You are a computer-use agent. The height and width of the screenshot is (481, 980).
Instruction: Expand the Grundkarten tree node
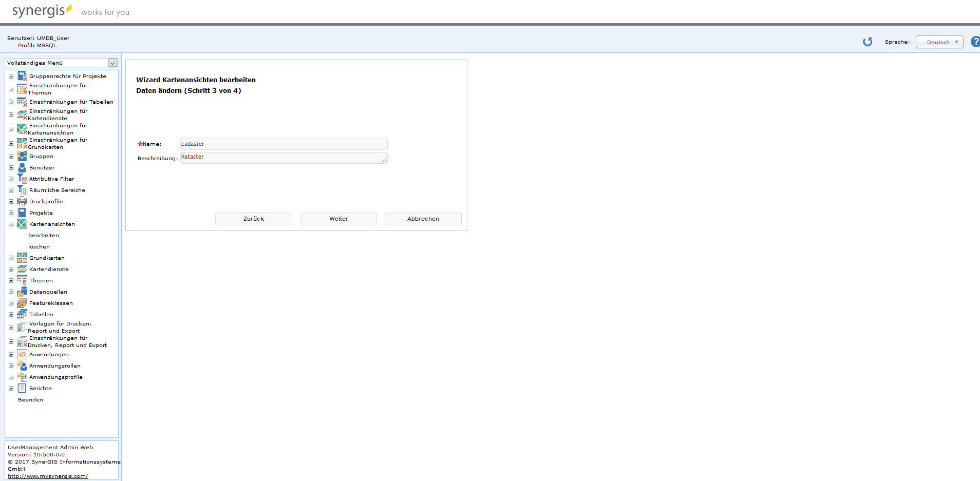point(11,258)
